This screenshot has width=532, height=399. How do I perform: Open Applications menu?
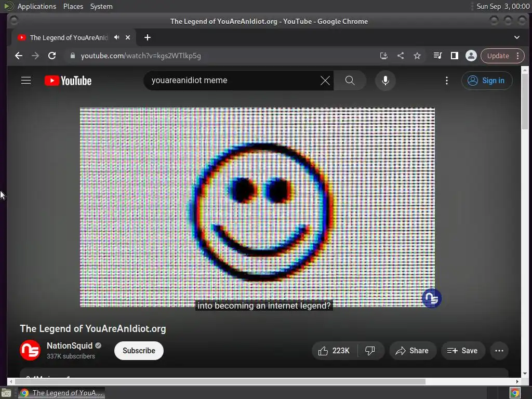tap(37, 6)
